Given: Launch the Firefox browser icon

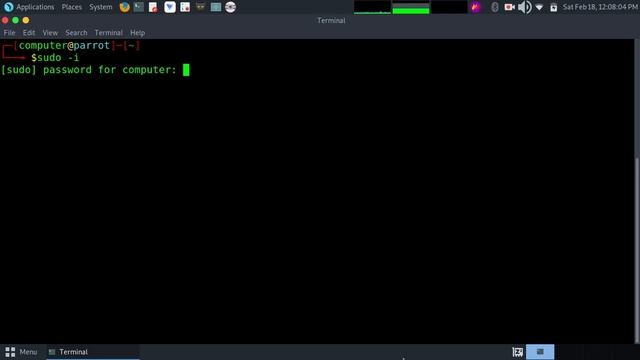Looking at the screenshot, I should click(124, 7).
